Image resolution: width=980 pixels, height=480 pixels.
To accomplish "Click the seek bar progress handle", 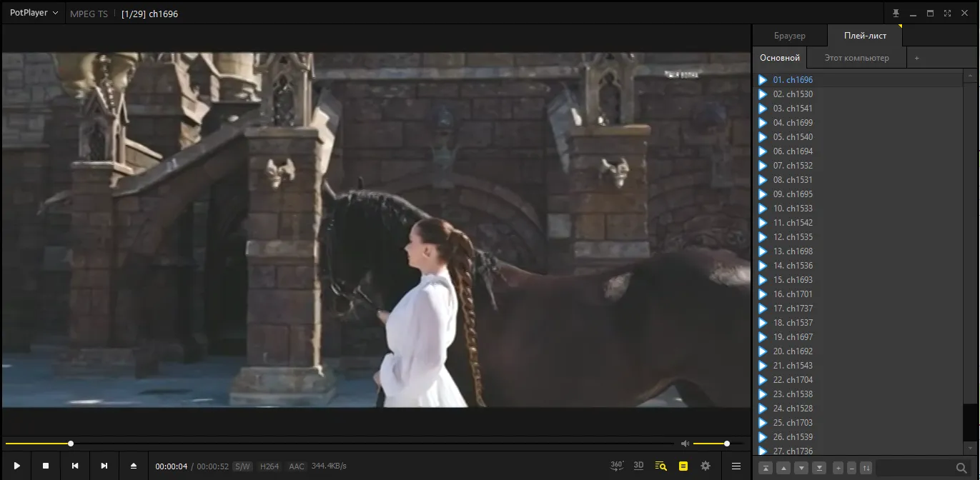I will pyautogui.click(x=71, y=444).
